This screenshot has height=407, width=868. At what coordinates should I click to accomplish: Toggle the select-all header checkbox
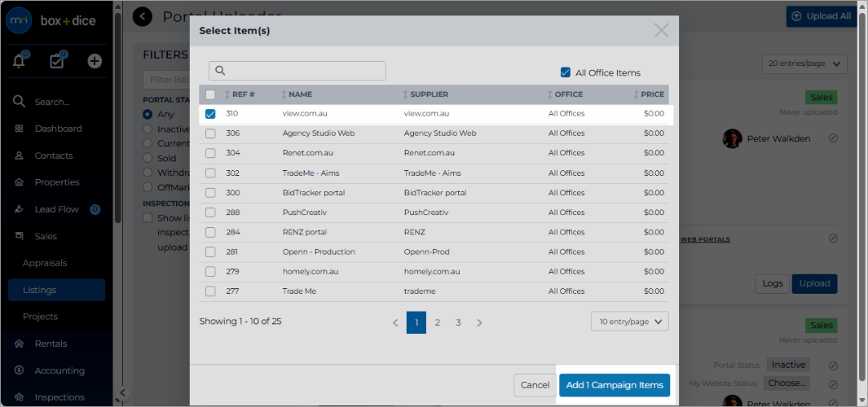point(211,95)
